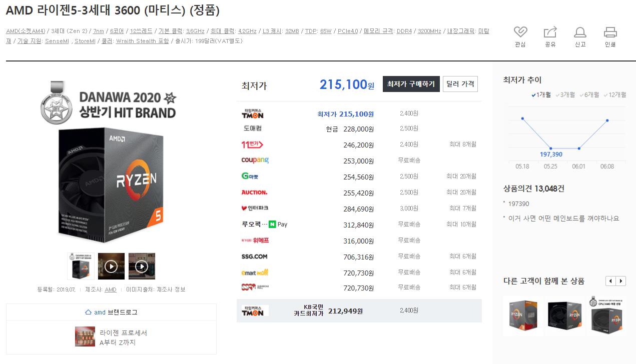
Task: Select the 1개월 price trend period
Action: click(541, 94)
